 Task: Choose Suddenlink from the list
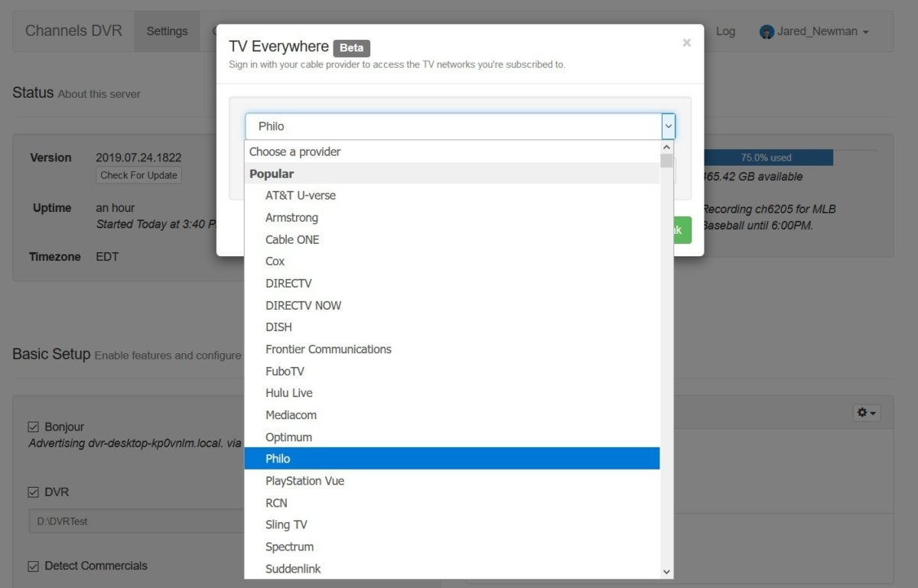point(452,568)
